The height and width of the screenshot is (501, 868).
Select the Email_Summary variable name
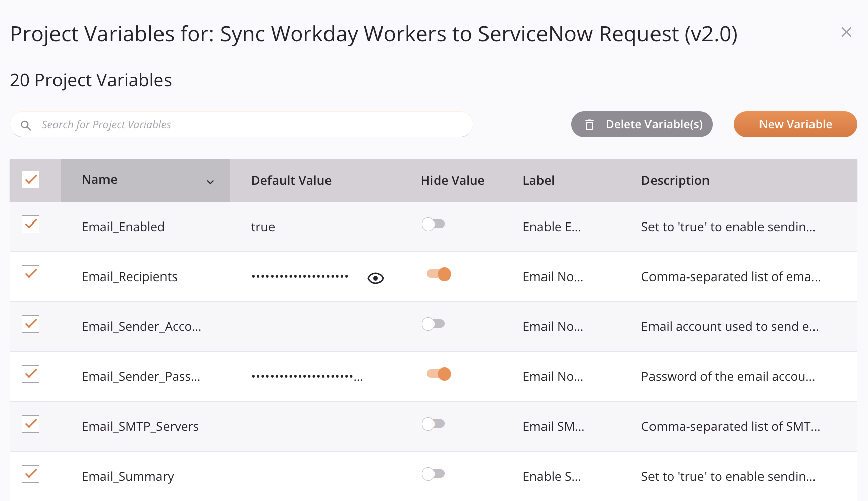[x=128, y=476]
